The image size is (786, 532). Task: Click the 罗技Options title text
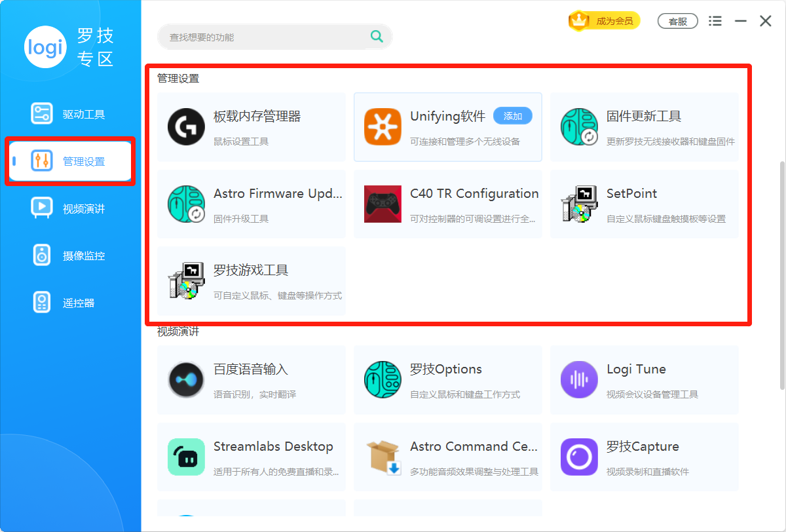[x=446, y=370]
